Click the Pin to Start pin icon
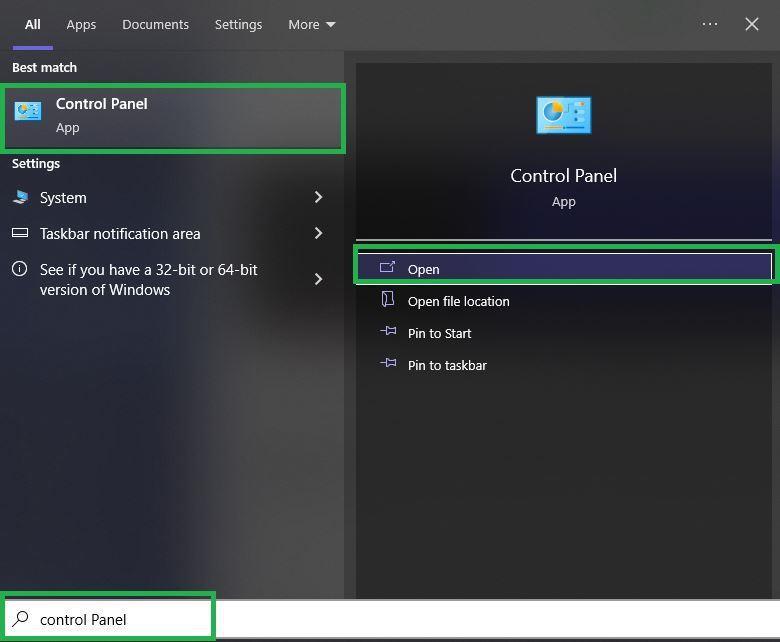Screen dimensions: 780x642 388,331
